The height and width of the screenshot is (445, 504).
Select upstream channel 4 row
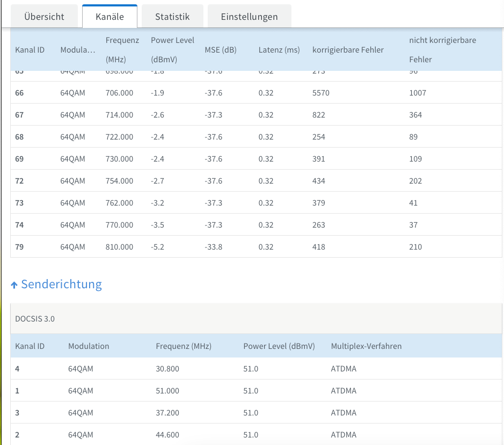point(256,369)
